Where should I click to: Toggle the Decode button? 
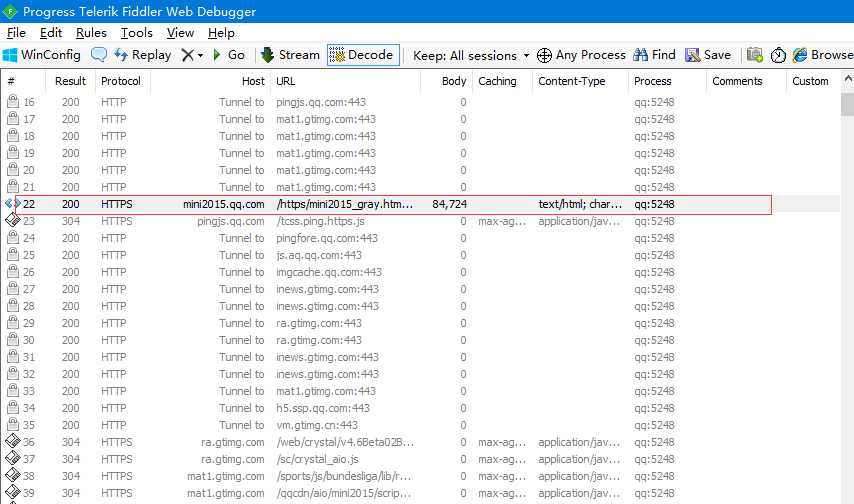pos(363,55)
